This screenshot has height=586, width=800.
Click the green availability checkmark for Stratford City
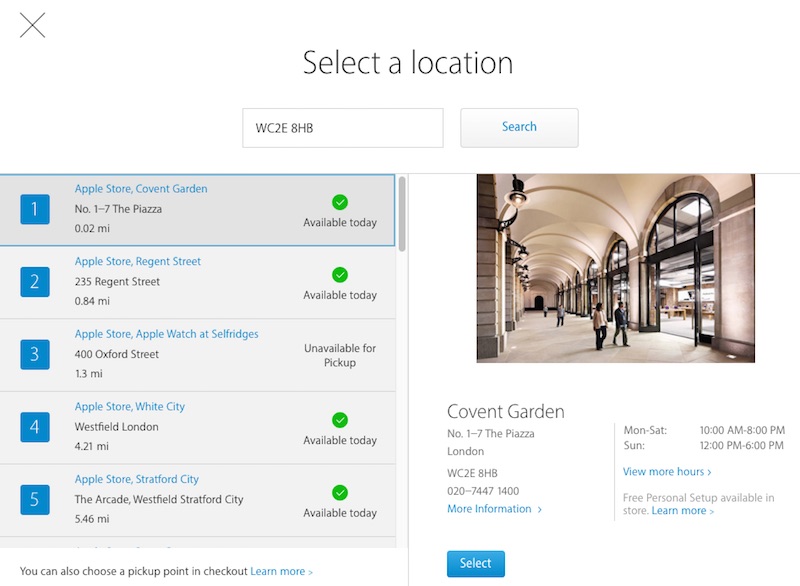(x=340, y=493)
